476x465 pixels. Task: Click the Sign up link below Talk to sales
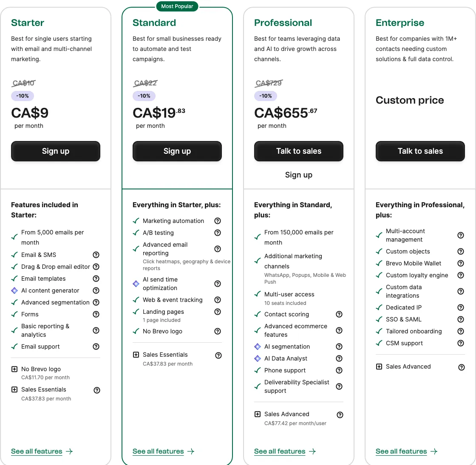click(298, 175)
